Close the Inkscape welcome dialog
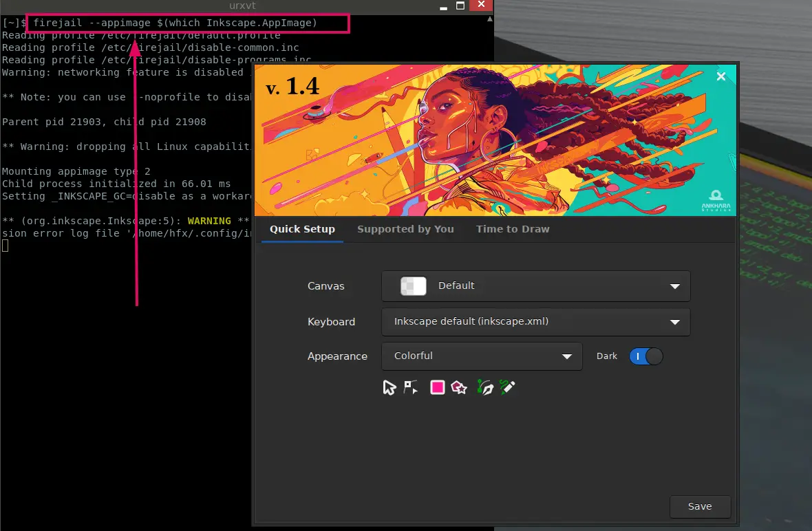Screen dimensions: 812x531 pos(721,76)
